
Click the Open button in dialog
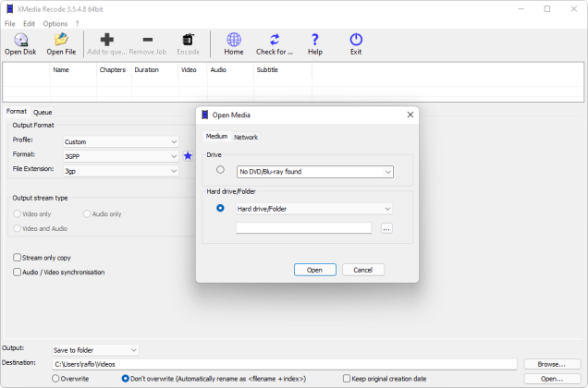314,270
